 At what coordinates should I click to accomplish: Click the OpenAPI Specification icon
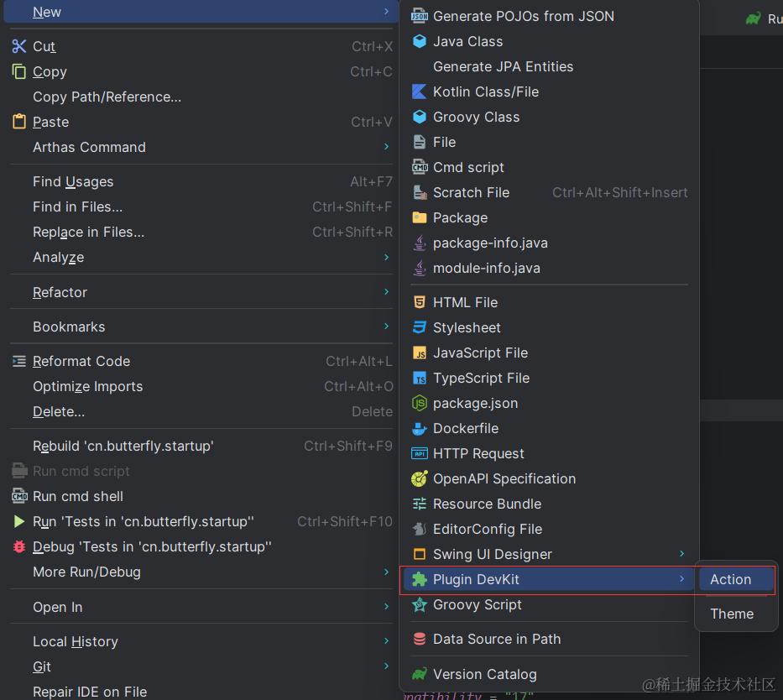pos(420,478)
